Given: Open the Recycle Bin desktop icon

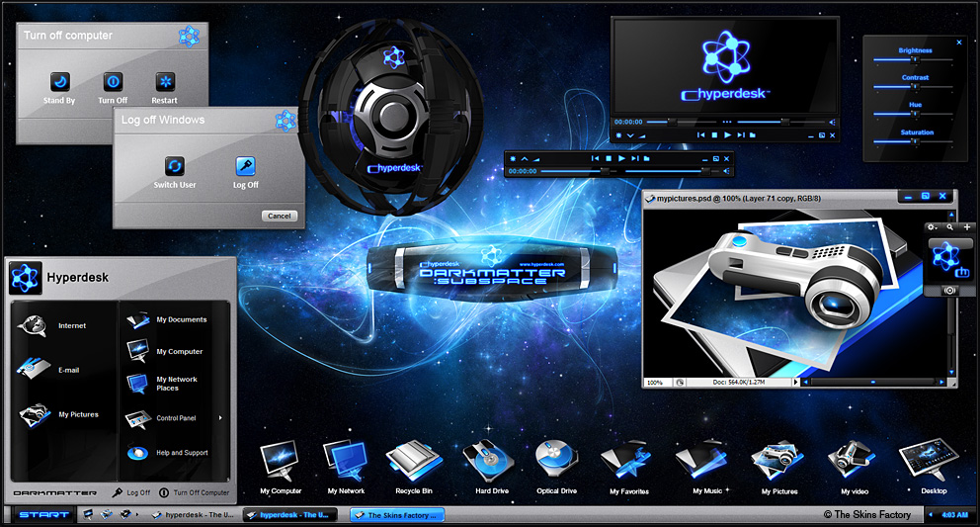Looking at the screenshot, I should click(414, 468).
